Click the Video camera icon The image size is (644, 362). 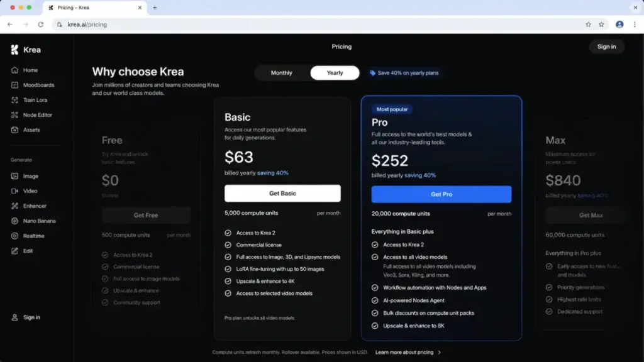pos(15,191)
